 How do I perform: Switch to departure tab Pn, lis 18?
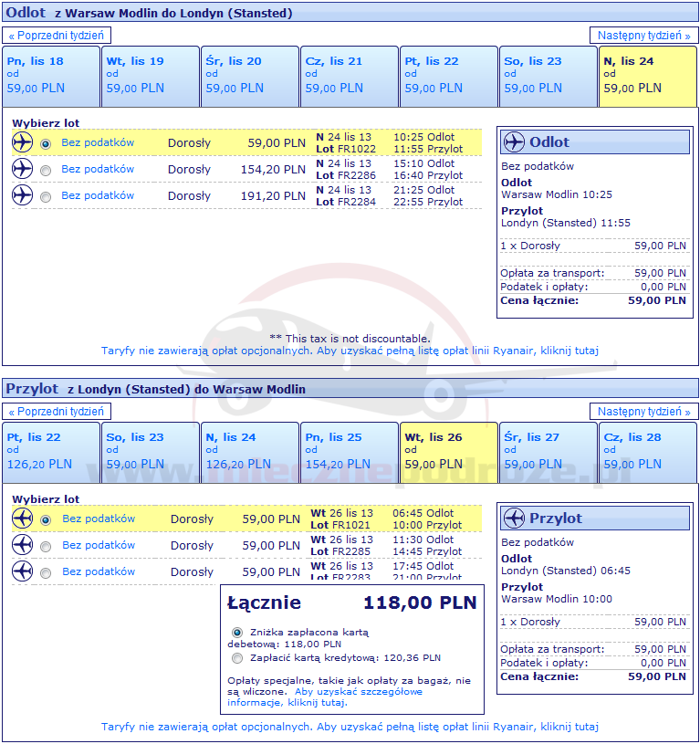51,76
